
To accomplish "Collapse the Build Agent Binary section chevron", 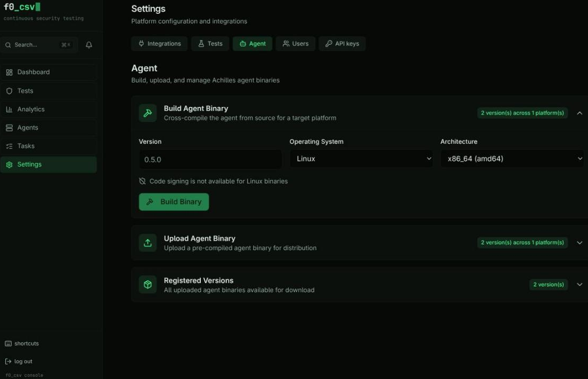I will pos(579,113).
